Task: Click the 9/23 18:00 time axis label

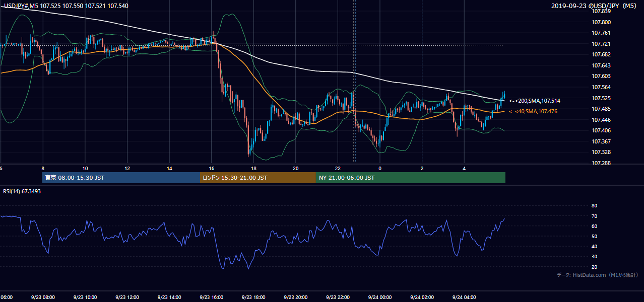Action: (x=253, y=297)
